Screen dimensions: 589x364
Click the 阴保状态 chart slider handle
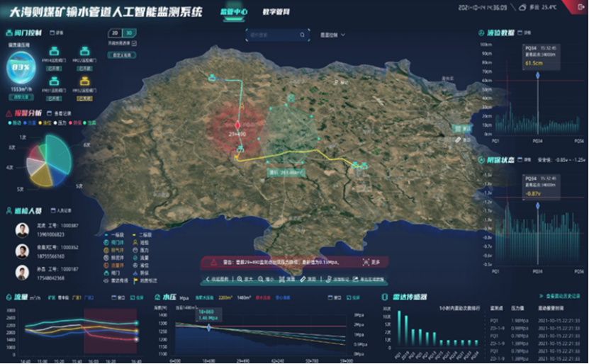(x=538, y=205)
